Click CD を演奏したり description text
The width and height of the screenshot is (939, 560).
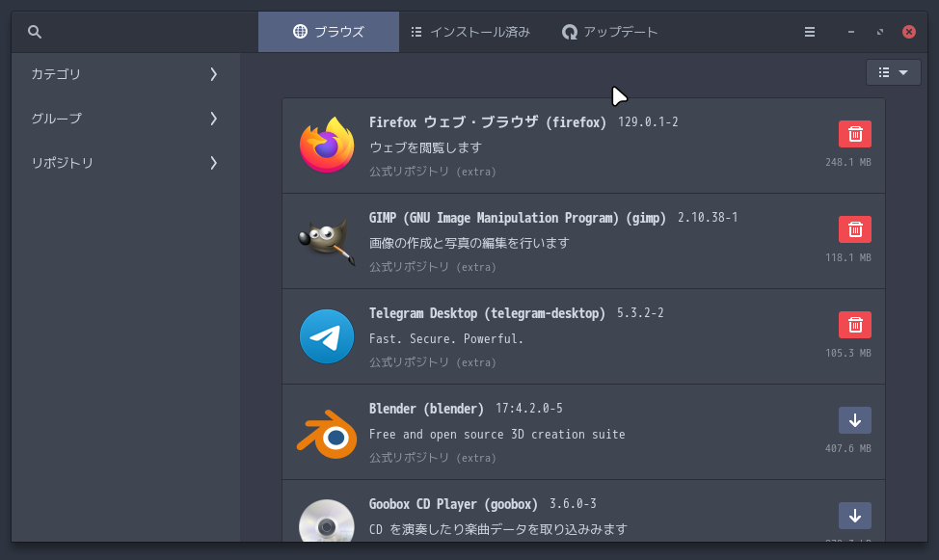click(x=498, y=529)
